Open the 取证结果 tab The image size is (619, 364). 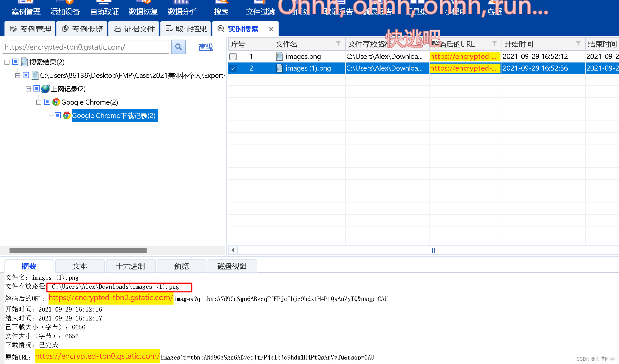[186, 29]
